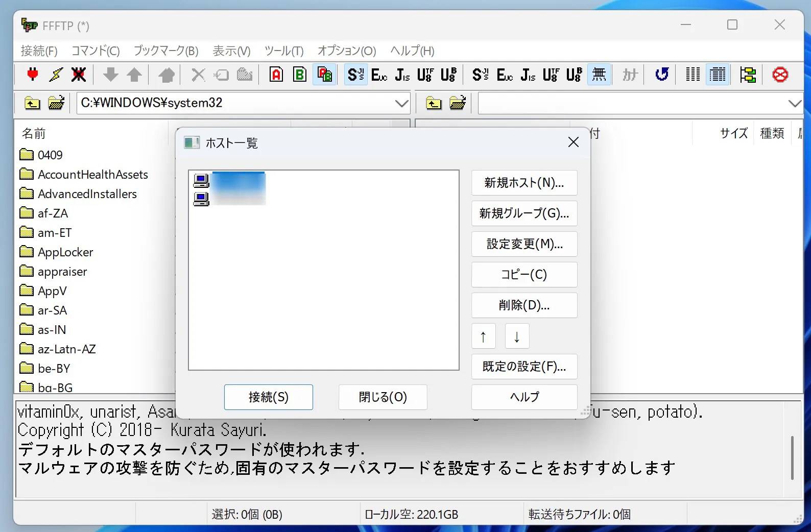811x532 pixels.
Task: Click the 削除(D)... button
Action: click(524, 305)
